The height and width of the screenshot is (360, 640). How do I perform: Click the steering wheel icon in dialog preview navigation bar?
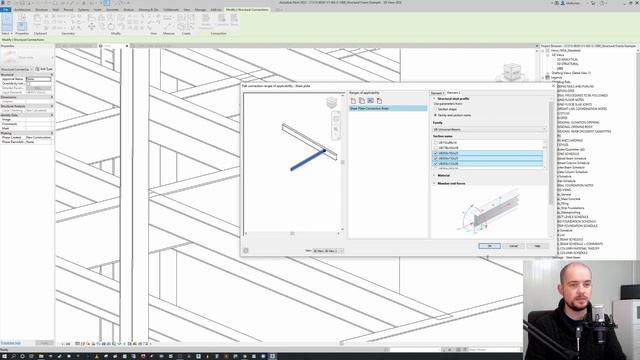coord(336,119)
